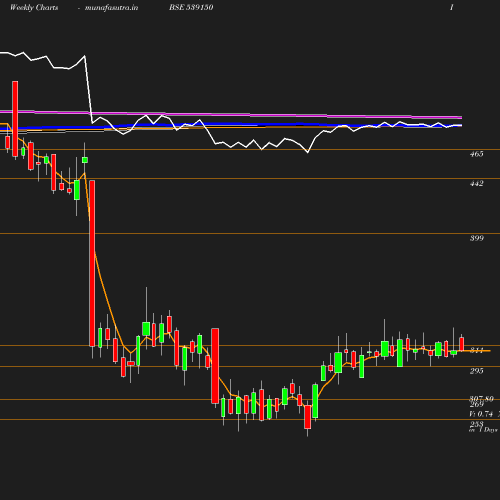Click the "BSE 539150" symbol label

pos(191,7)
